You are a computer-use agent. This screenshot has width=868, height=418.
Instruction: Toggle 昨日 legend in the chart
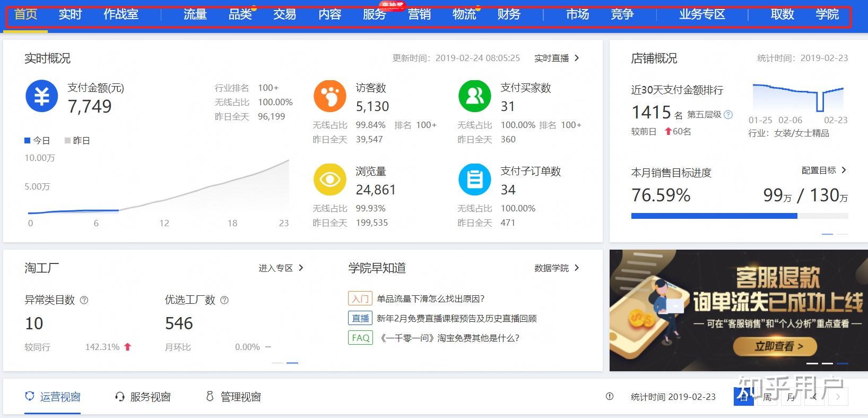[77, 140]
